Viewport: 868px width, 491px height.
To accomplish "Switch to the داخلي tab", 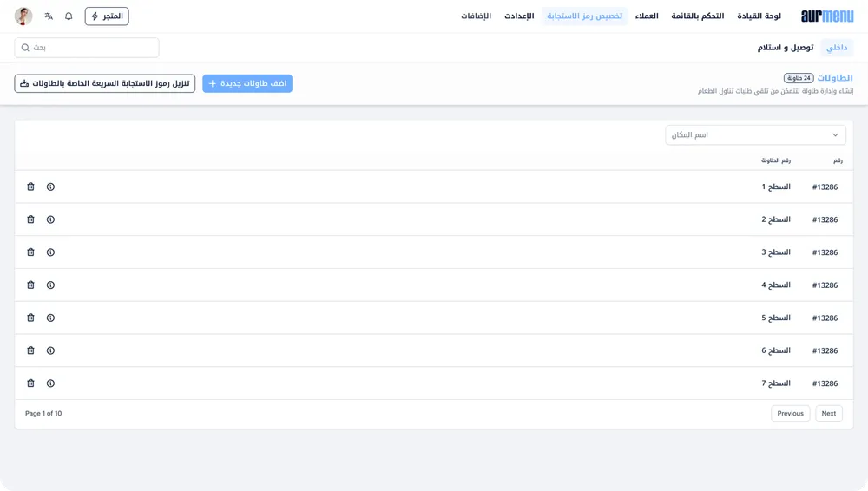I will 837,48.
